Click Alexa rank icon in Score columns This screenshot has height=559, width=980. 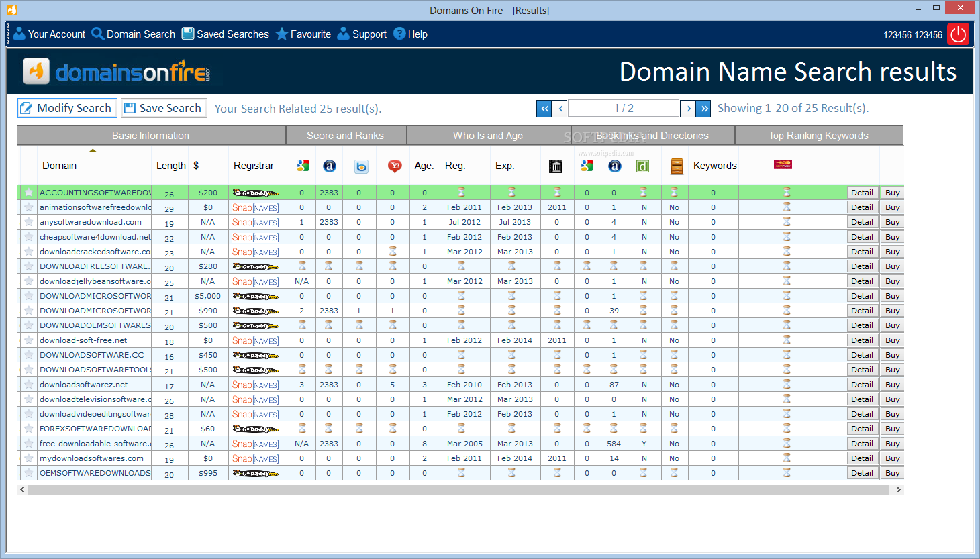coord(329,166)
